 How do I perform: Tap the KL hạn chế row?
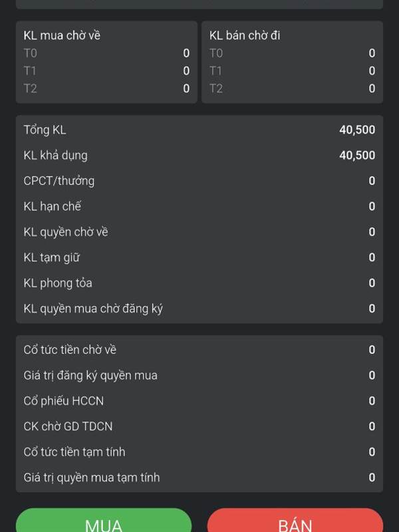pyautogui.click(x=199, y=206)
